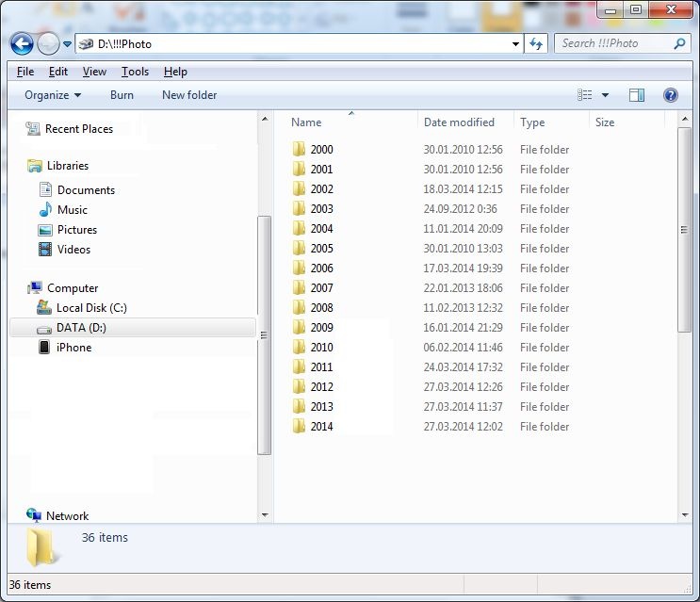Open the recent pages dropdown arrow
The width and height of the screenshot is (700, 602).
[68, 44]
